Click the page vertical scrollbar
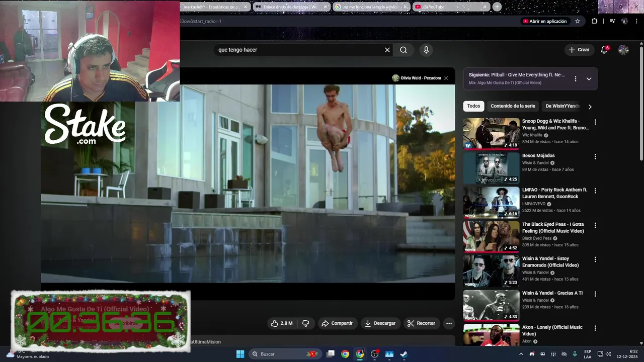Screen dimensions: 644x362 point(641,104)
